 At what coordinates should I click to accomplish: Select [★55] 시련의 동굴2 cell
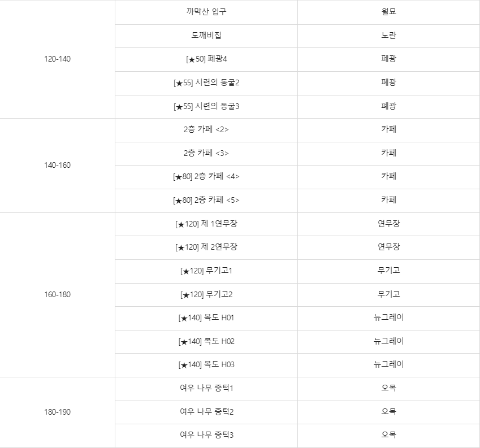coord(206,83)
